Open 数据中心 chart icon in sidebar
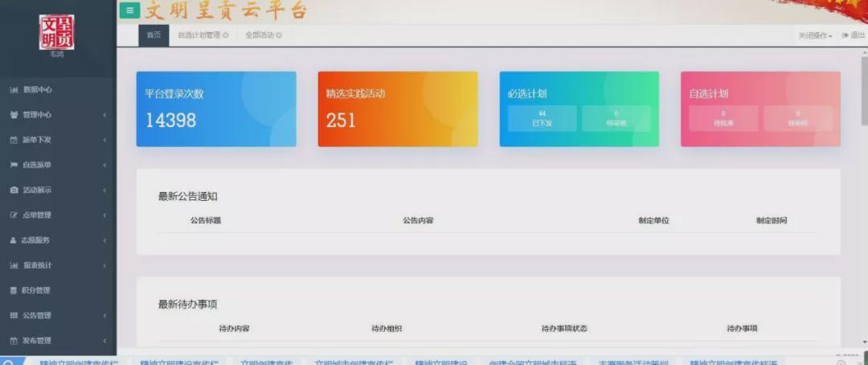This screenshot has width=868, height=365. [x=14, y=90]
